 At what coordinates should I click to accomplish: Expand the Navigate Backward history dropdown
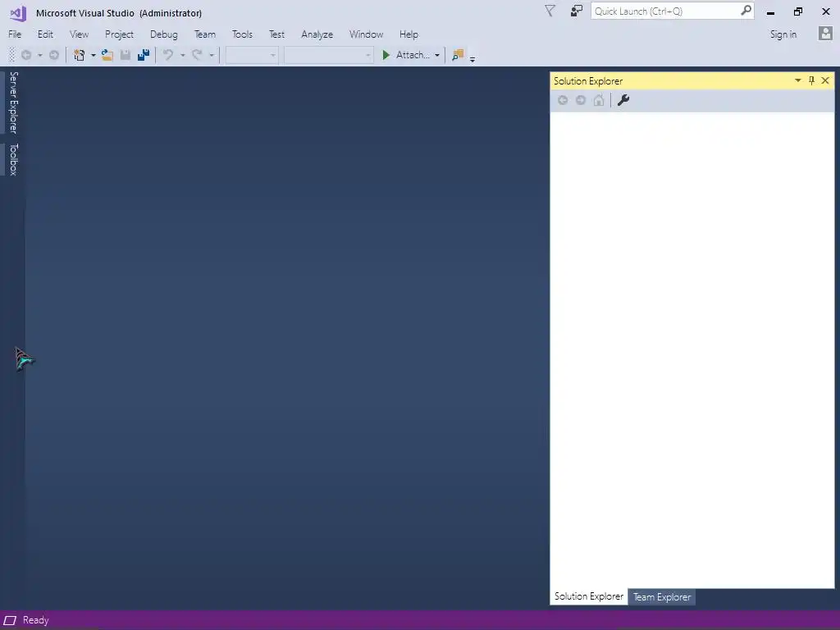pyautogui.click(x=39, y=55)
